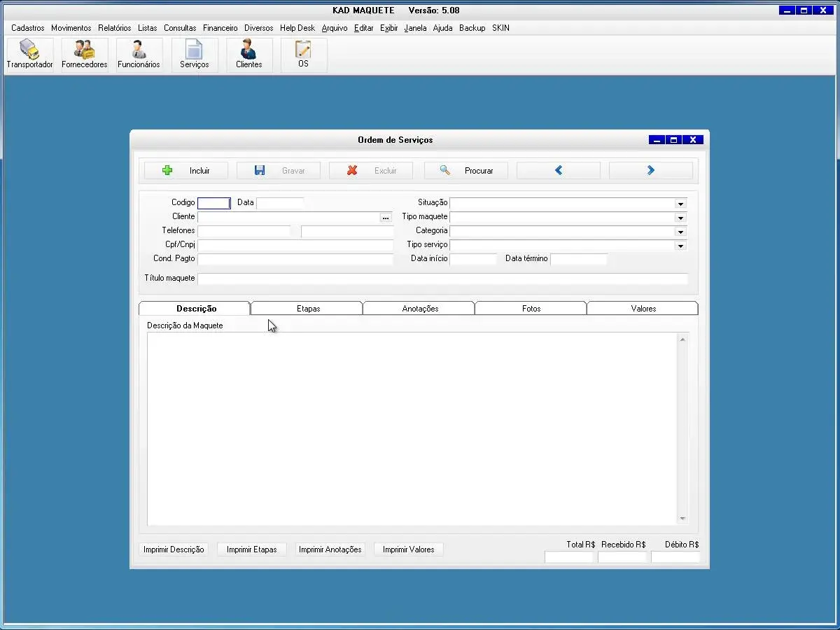
Task: Focus the Data input field
Action: click(280, 203)
